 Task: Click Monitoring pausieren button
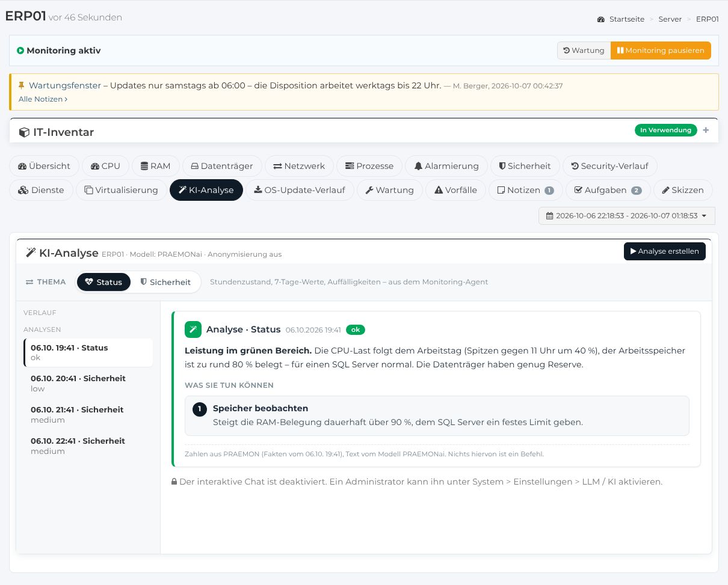point(661,51)
